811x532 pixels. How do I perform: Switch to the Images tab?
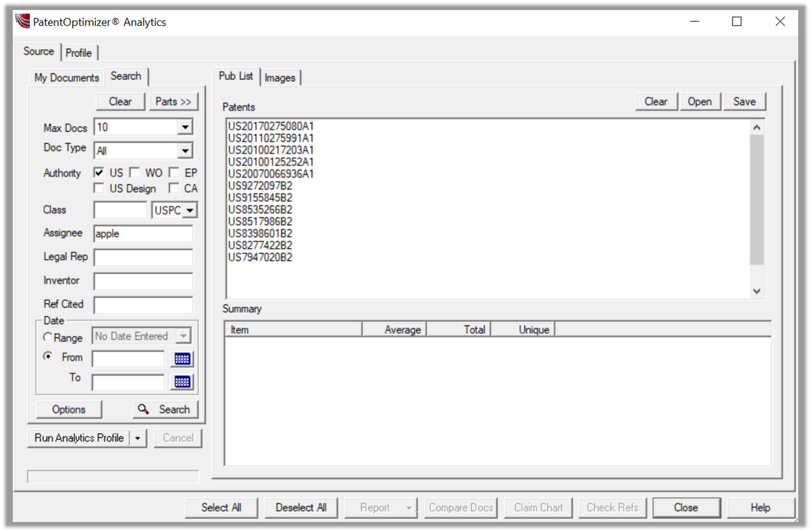pyautogui.click(x=280, y=78)
